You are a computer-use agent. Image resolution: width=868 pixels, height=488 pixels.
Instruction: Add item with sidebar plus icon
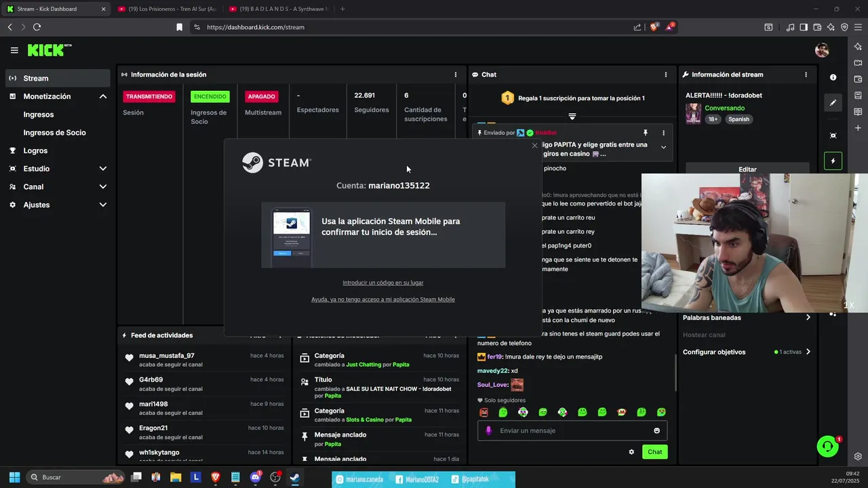[x=859, y=127]
